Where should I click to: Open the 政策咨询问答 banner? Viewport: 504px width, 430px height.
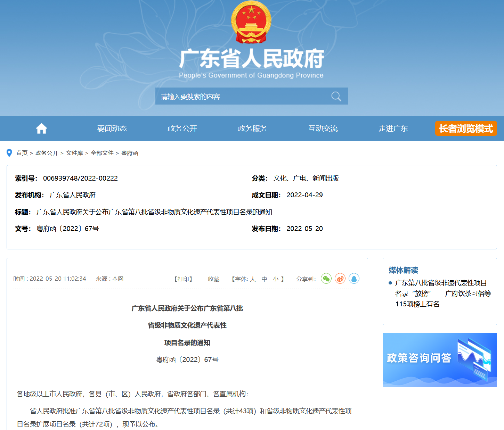point(440,360)
